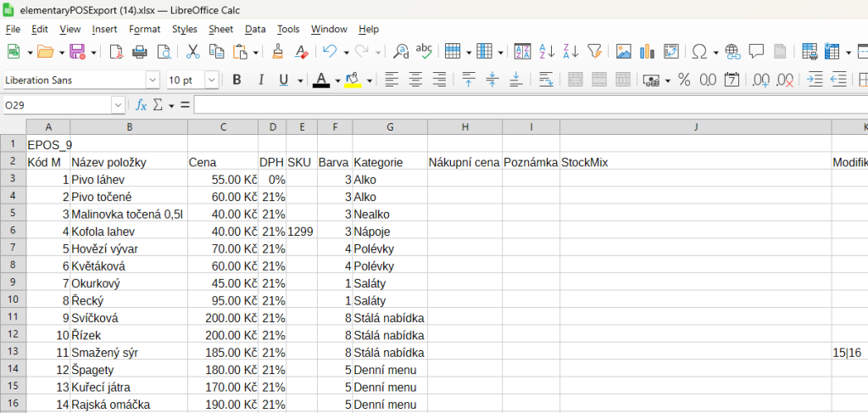The width and height of the screenshot is (868, 413).
Task: Open the Data menu
Action: coord(255,29)
